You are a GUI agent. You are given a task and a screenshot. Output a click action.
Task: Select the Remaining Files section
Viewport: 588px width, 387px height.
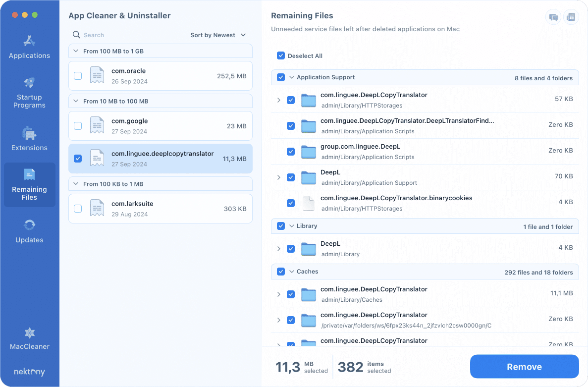point(29,184)
